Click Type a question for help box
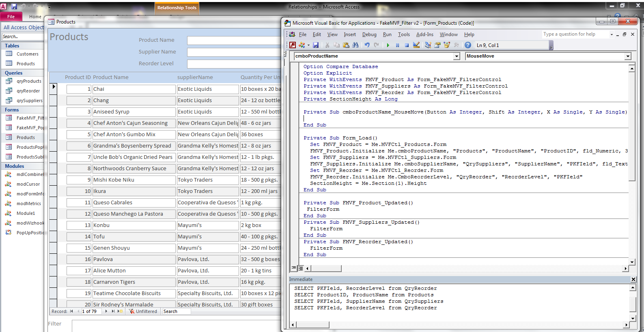644x332 pixels. coord(575,34)
